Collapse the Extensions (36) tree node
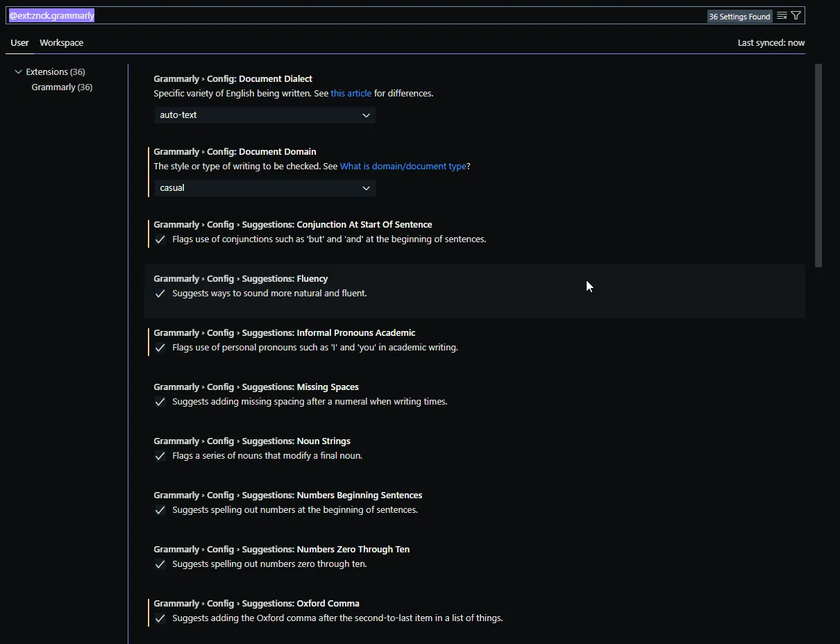This screenshot has width=840, height=644. pos(19,71)
